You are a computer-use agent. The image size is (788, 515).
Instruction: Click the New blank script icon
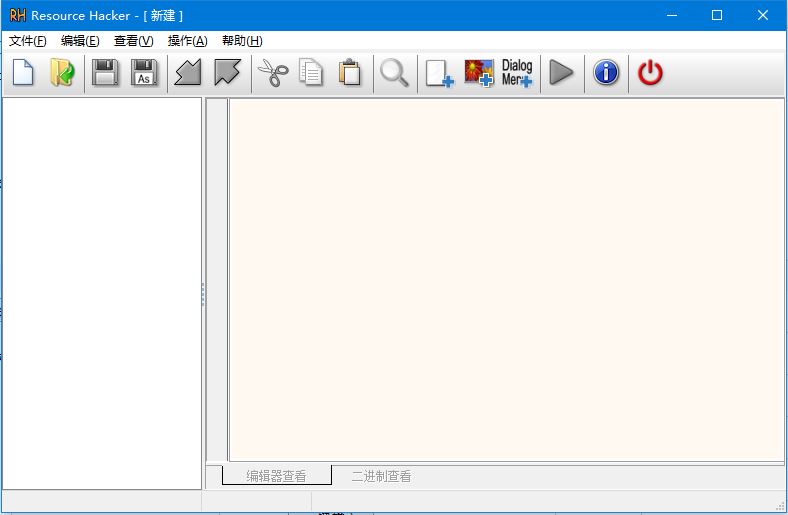pyautogui.click(x=23, y=73)
